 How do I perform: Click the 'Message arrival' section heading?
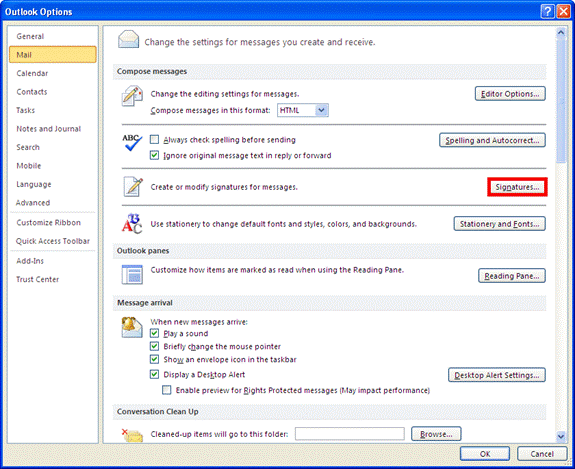(144, 303)
